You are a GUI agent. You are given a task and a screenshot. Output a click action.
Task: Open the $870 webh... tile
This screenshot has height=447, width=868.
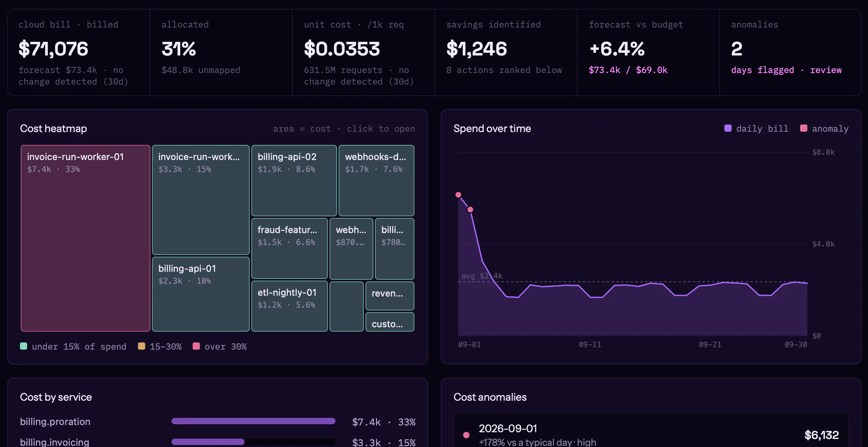coord(351,249)
